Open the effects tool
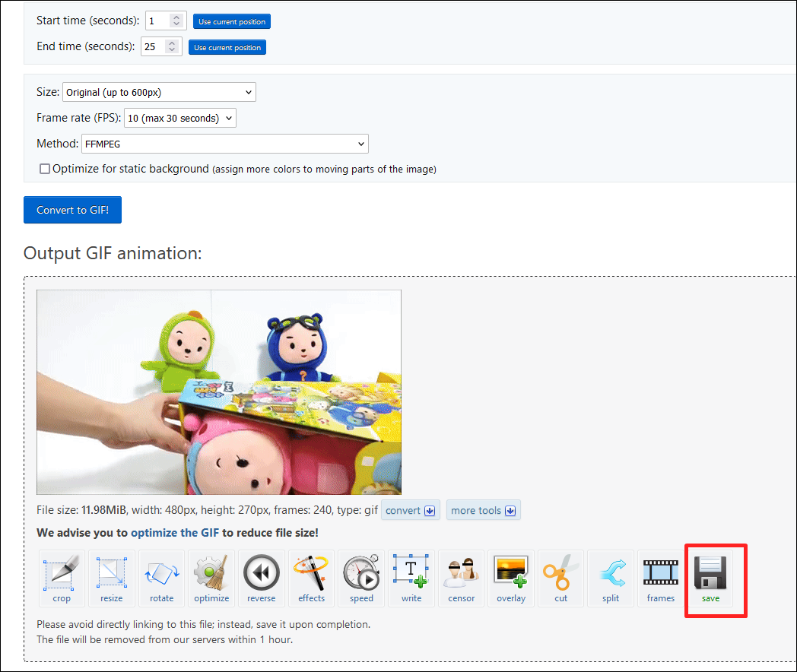 point(311,578)
